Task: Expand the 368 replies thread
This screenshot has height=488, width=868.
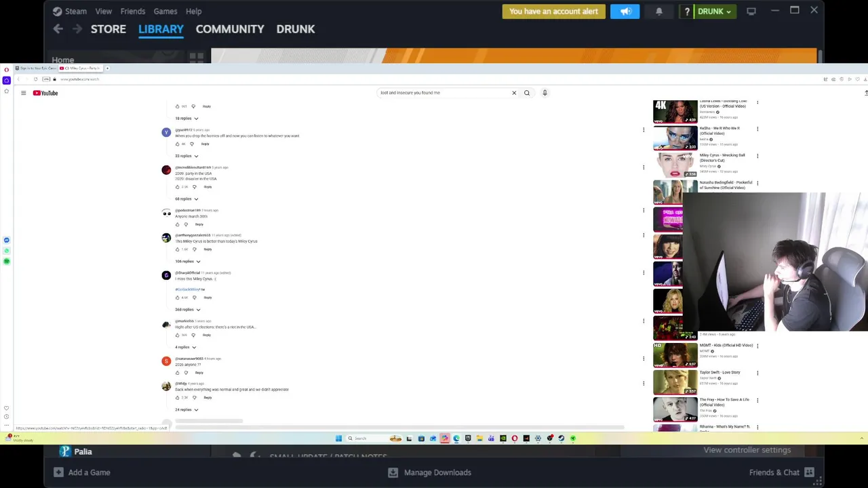Action: click(188, 310)
